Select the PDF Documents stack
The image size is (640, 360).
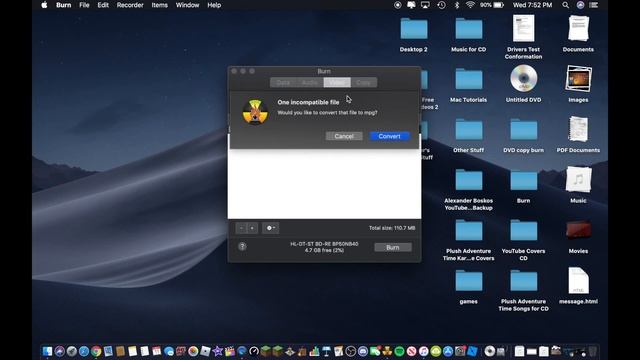578,129
